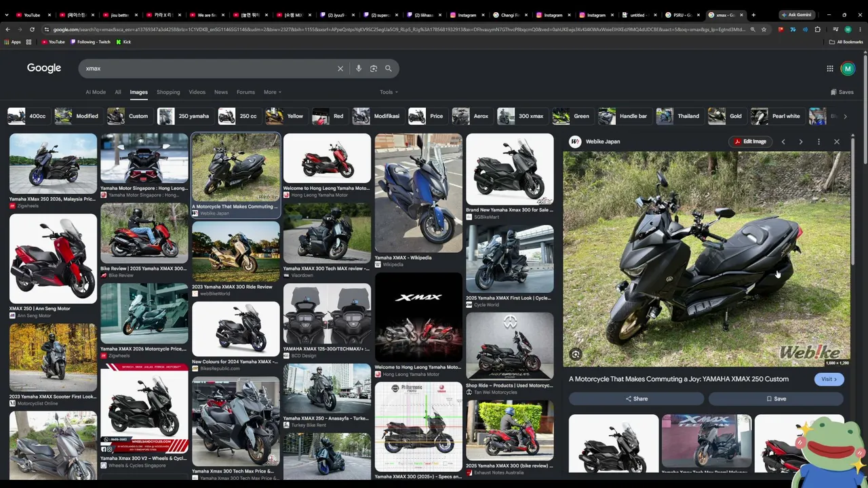
Task: Switch to the News tab
Action: [x=221, y=92]
